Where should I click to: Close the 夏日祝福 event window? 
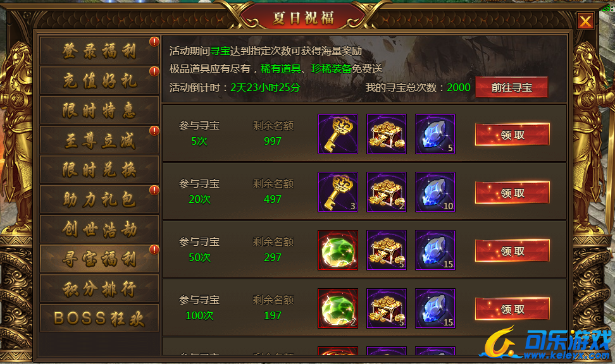(x=585, y=21)
